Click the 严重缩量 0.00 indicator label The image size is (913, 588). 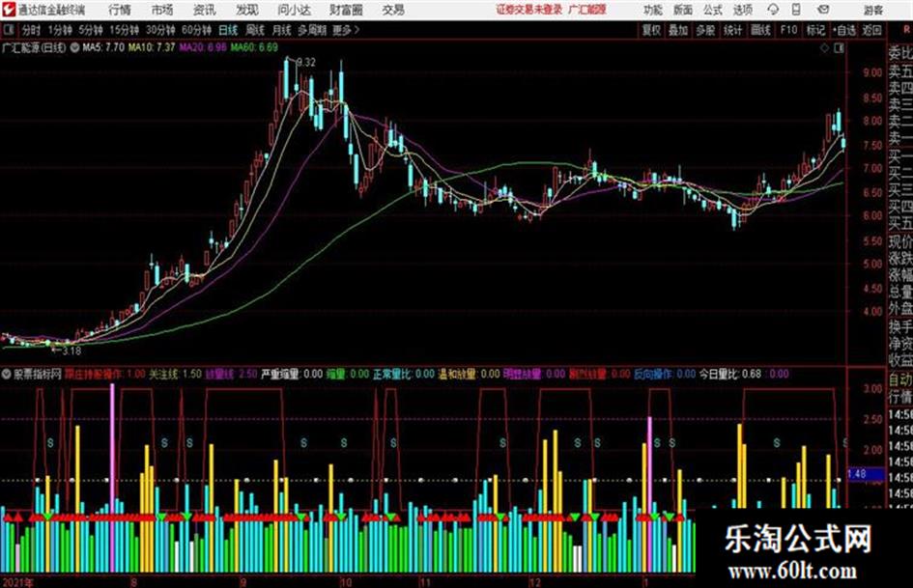tap(292, 374)
